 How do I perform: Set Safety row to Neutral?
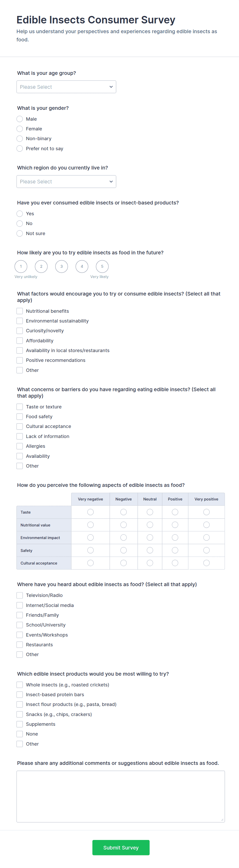point(150,550)
